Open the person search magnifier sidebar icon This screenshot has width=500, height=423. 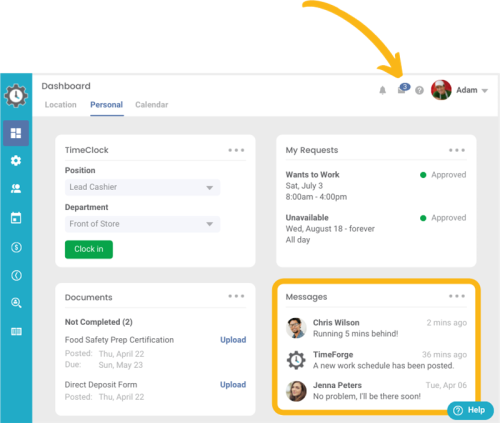click(x=16, y=303)
